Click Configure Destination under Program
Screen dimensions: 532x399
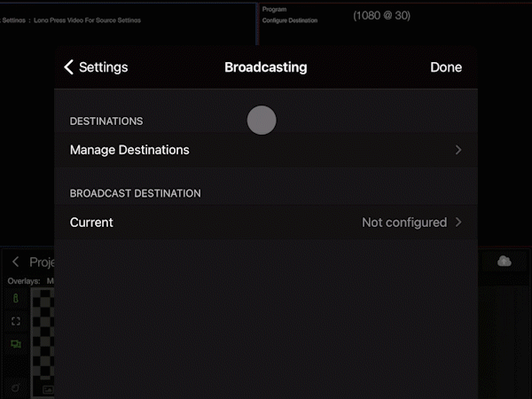coord(290,20)
